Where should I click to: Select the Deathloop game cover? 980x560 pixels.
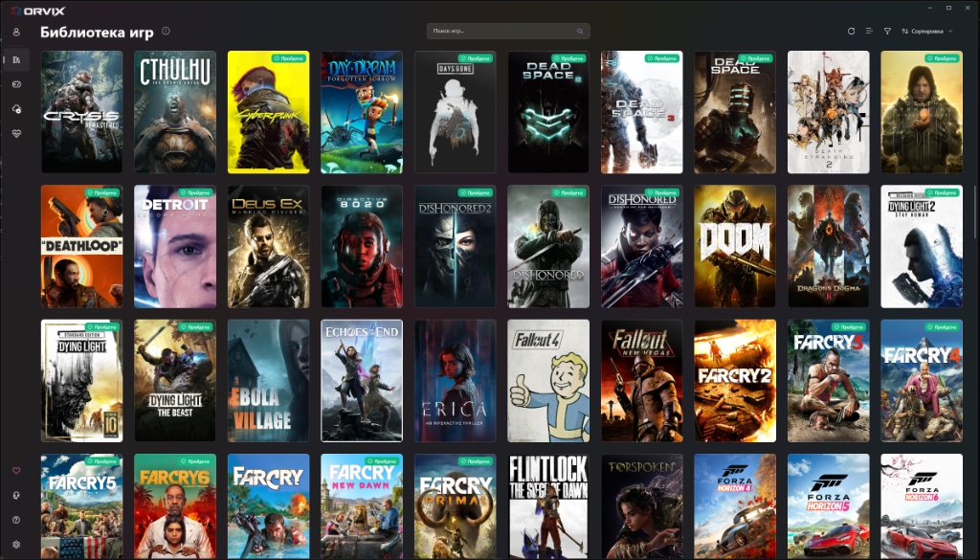click(x=82, y=246)
